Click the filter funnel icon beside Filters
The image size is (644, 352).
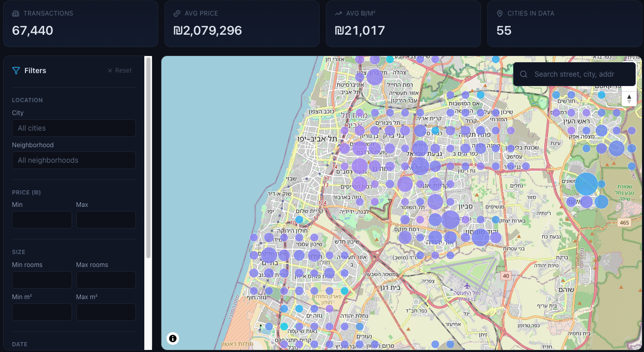[x=16, y=71]
